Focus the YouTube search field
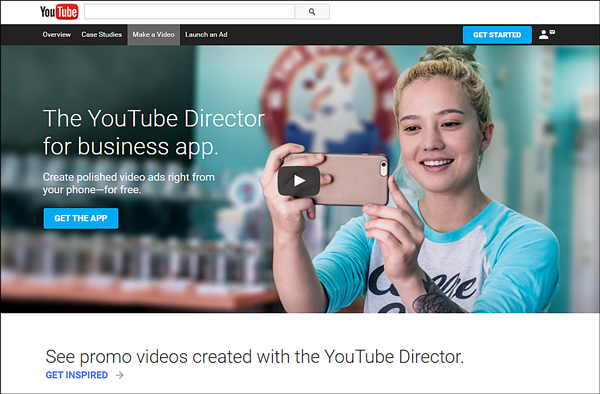Viewport: 600px width, 394px height. click(x=189, y=11)
